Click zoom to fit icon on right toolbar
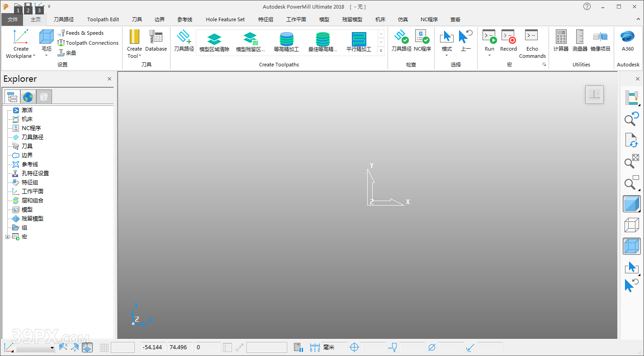The width and height of the screenshot is (644, 356). click(631, 161)
